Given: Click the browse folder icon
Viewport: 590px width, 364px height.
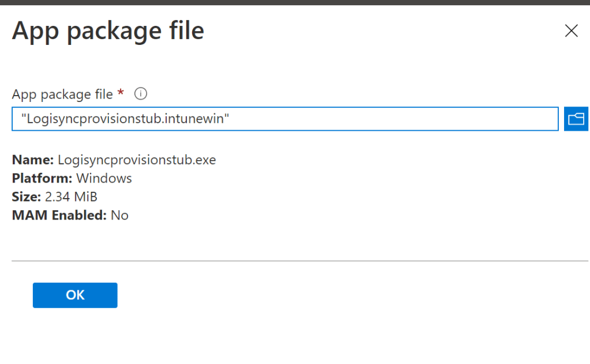Looking at the screenshot, I should (x=575, y=119).
